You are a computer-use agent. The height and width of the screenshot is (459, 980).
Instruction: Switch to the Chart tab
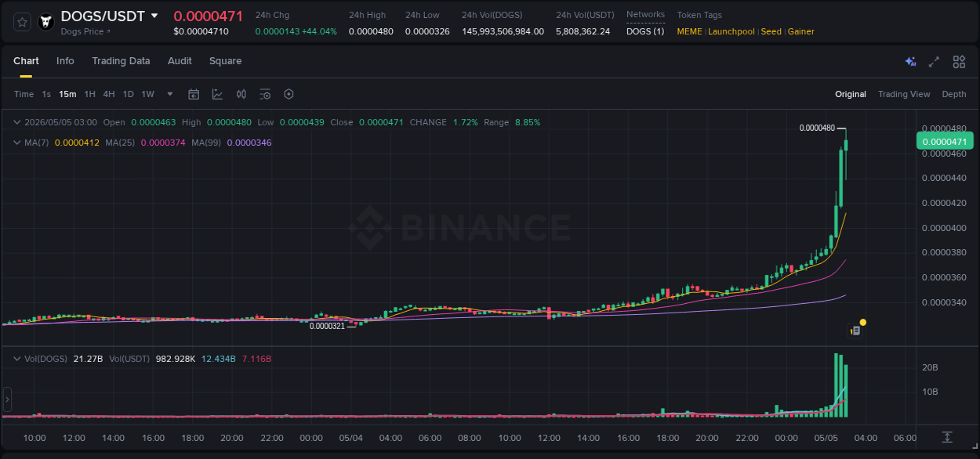tap(26, 61)
